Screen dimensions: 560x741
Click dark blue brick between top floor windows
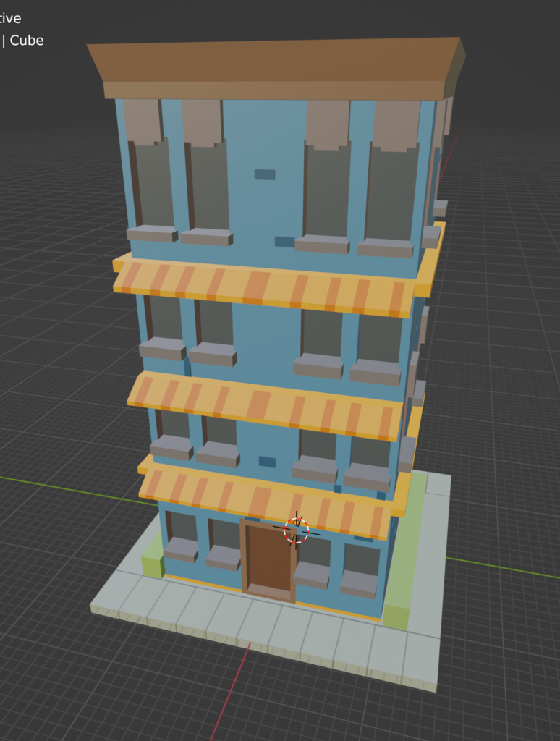click(265, 174)
